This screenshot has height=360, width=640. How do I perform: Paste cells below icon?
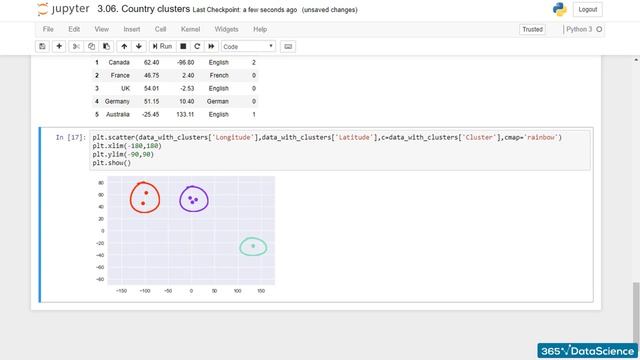point(106,47)
